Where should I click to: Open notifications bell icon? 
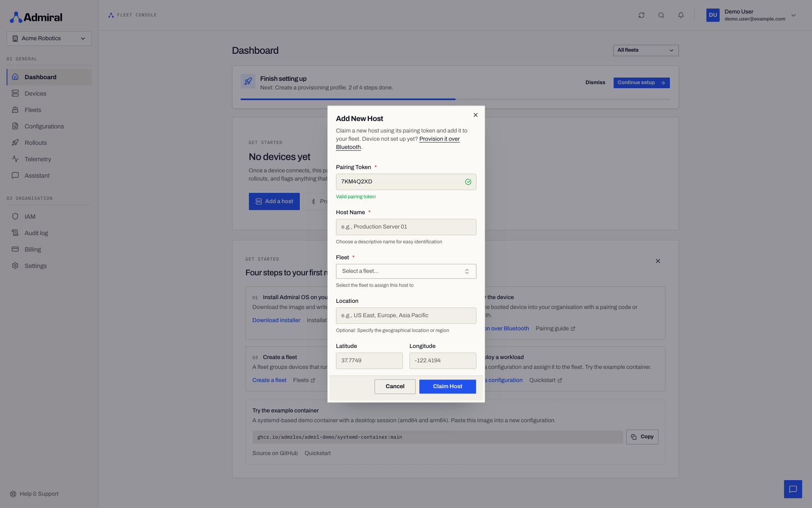click(x=681, y=15)
